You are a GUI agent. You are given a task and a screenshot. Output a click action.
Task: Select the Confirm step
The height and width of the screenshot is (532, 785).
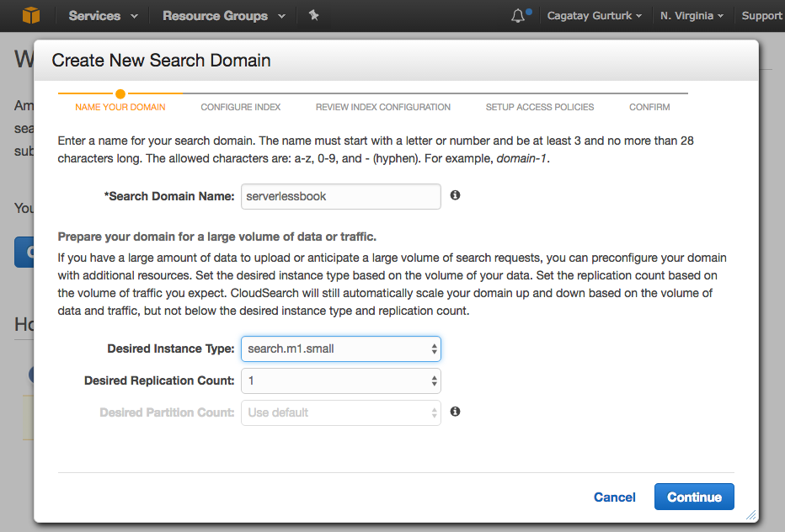click(x=649, y=107)
